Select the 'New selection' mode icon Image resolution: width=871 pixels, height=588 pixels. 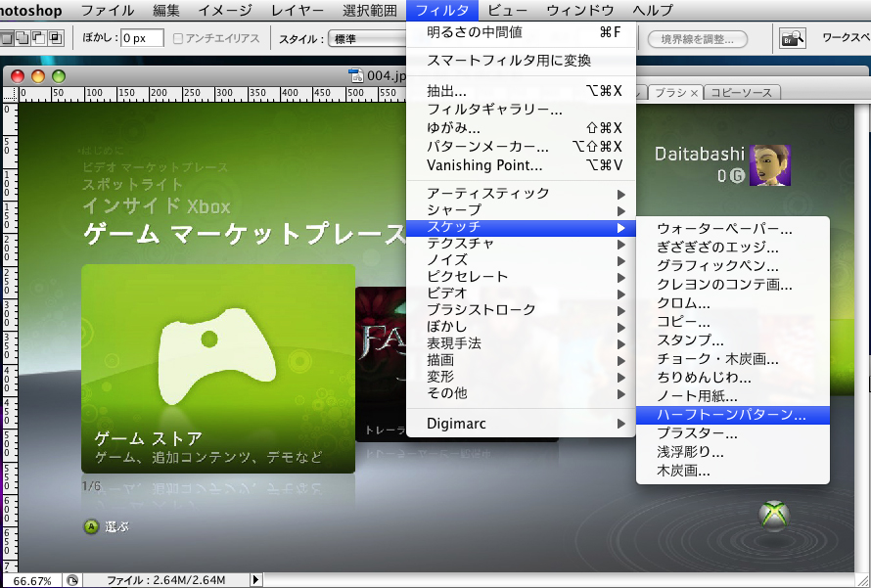(7, 38)
